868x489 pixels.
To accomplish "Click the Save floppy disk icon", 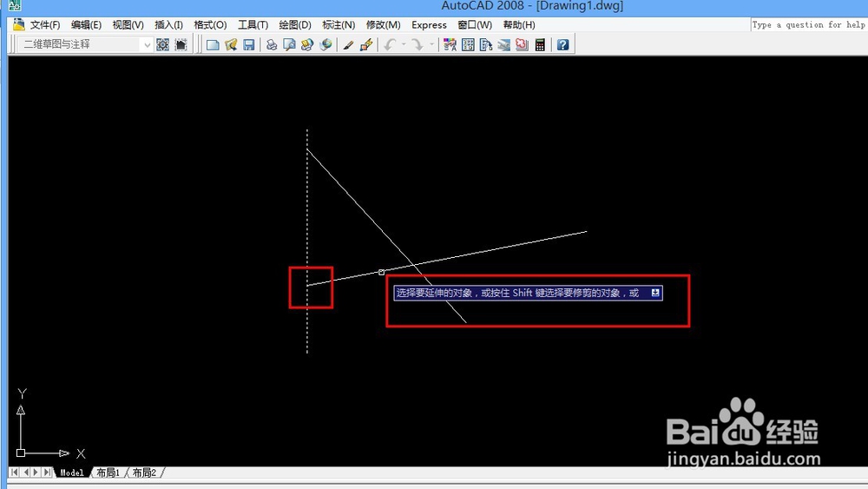I will click(x=249, y=45).
